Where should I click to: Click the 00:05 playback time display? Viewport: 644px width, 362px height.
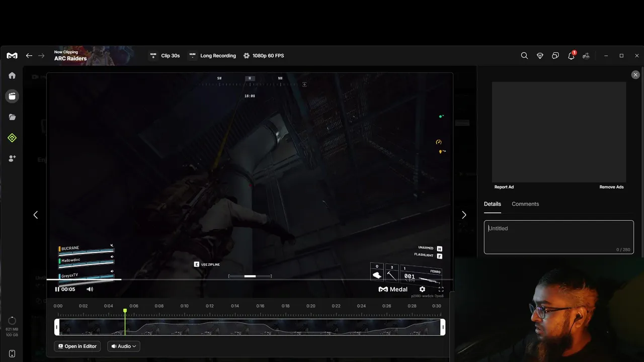[68, 289]
